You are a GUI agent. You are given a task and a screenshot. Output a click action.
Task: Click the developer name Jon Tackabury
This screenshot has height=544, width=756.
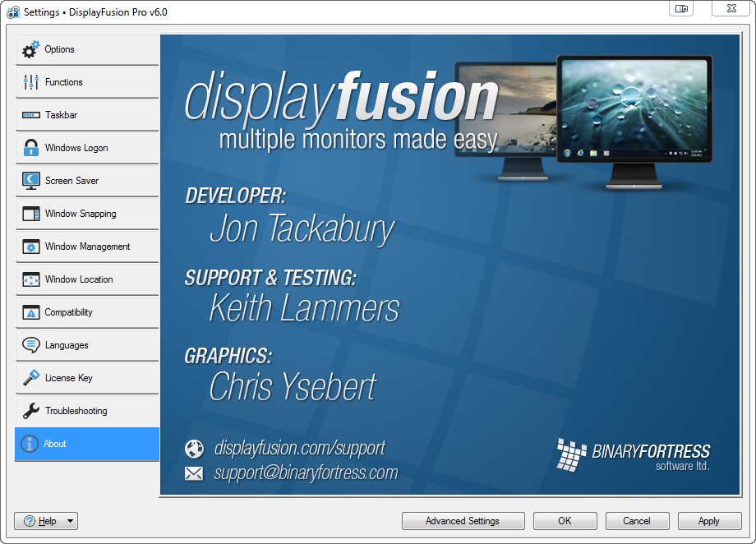click(x=302, y=229)
